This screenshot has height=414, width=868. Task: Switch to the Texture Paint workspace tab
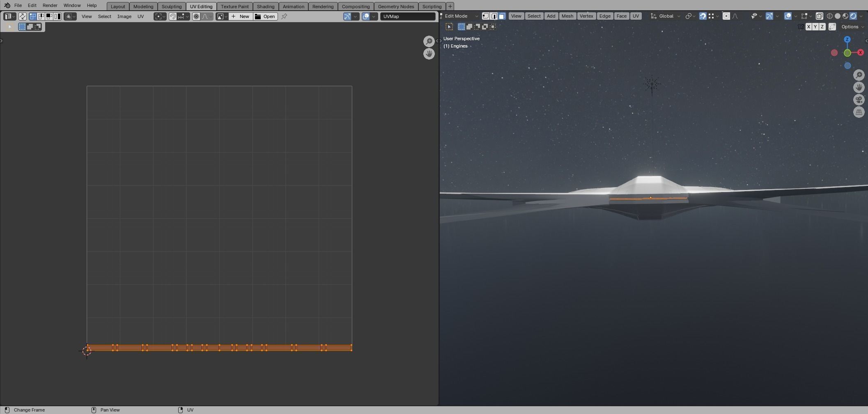click(x=235, y=6)
